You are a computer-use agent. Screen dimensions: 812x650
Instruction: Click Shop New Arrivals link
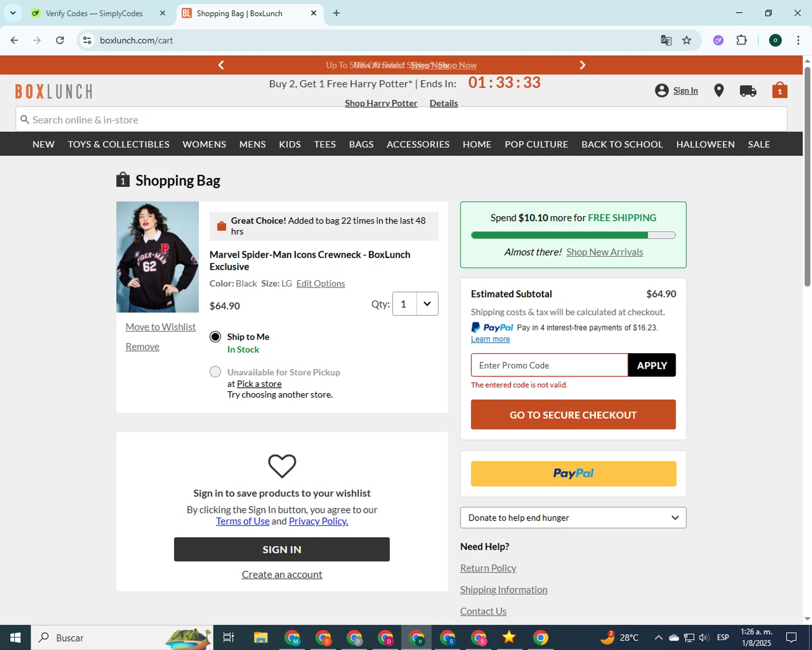coord(605,252)
